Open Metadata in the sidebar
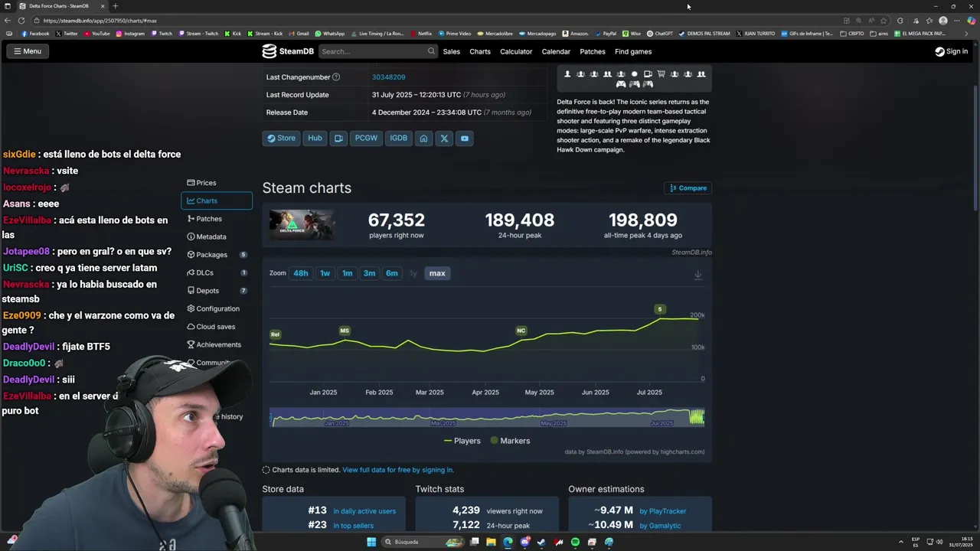 (x=217, y=236)
